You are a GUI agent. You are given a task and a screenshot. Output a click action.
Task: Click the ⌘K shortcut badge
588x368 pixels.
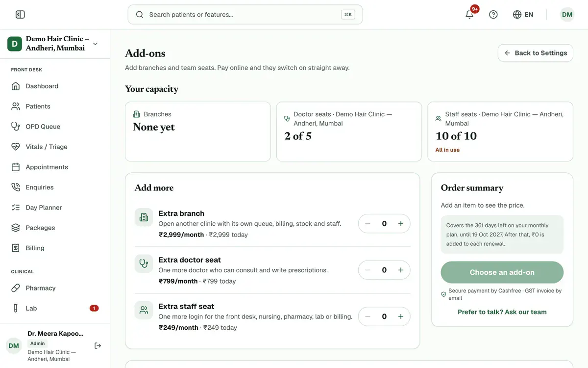(x=348, y=15)
